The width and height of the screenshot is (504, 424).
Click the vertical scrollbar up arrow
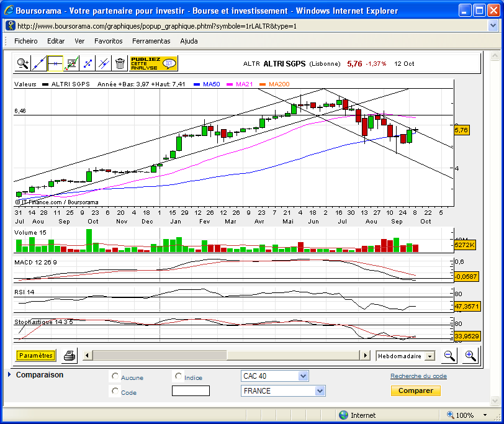coord(495,56)
